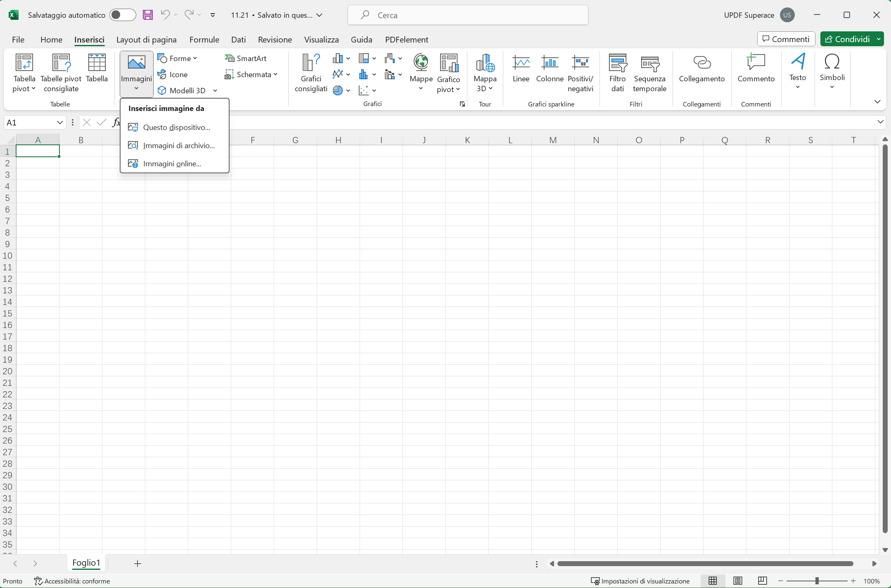This screenshot has height=588, width=891.
Task: Choose Immagini online... option
Action: pos(175,164)
